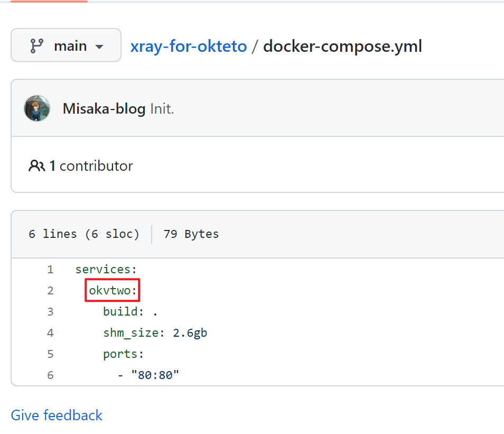Click the '1 contributor' label
The image size is (504, 434).
[x=91, y=166]
